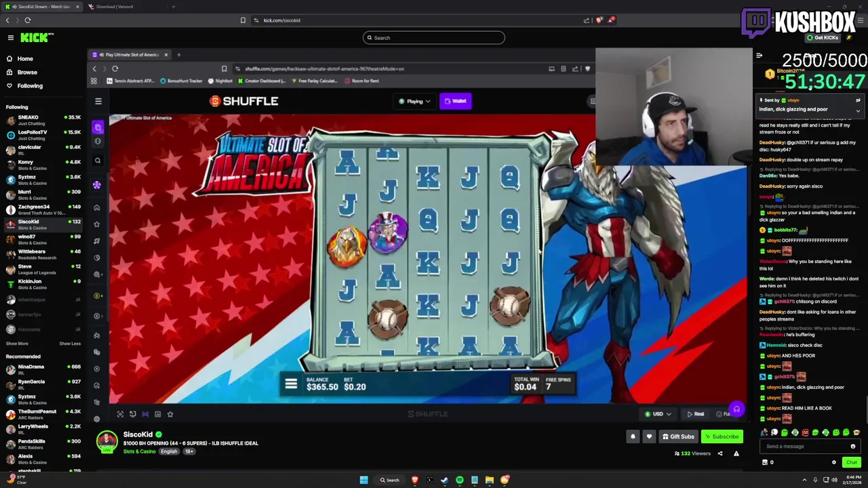
Task: Open channel points shop icon
Action: point(765,462)
